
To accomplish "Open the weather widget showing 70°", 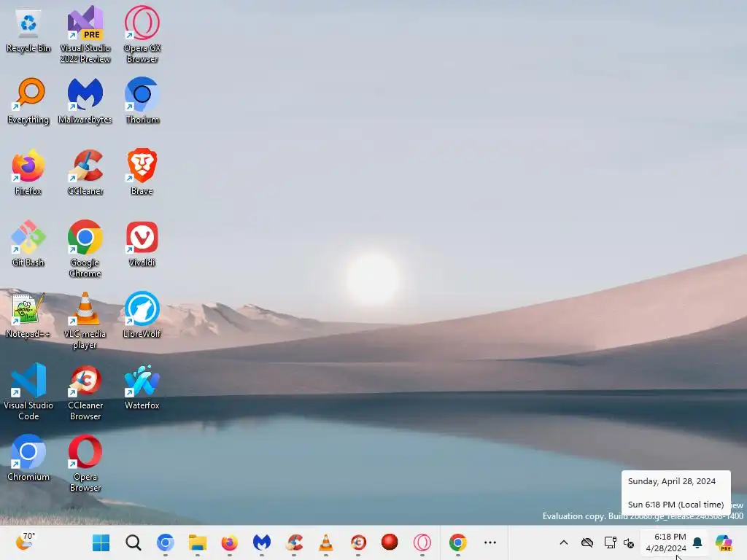I will [x=26, y=542].
